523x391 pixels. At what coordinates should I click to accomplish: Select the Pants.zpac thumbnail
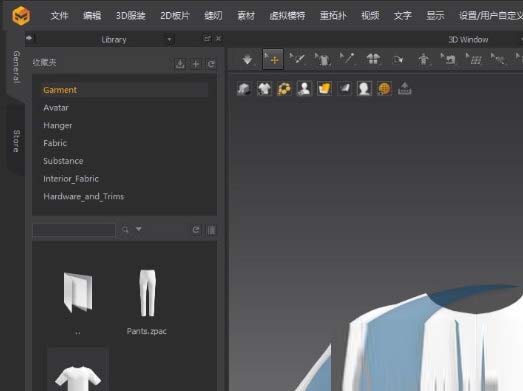pos(147,293)
